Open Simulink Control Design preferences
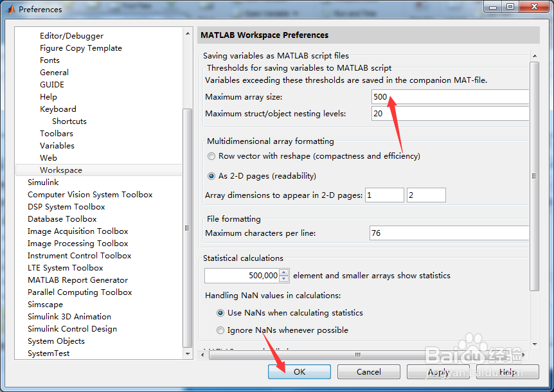The image size is (554, 392). [72, 329]
